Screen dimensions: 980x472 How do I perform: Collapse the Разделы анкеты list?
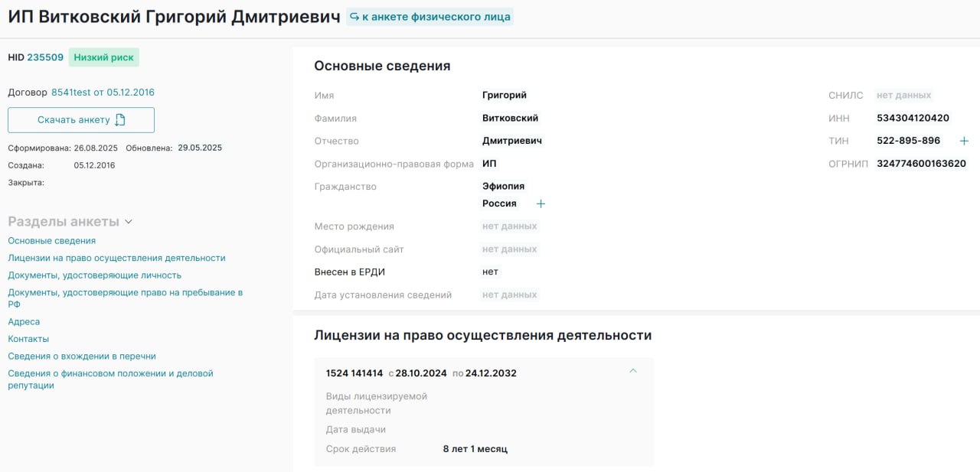pyautogui.click(x=129, y=222)
